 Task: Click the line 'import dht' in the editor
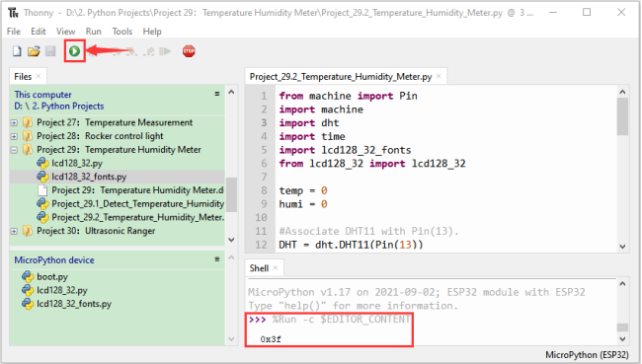click(x=309, y=123)
